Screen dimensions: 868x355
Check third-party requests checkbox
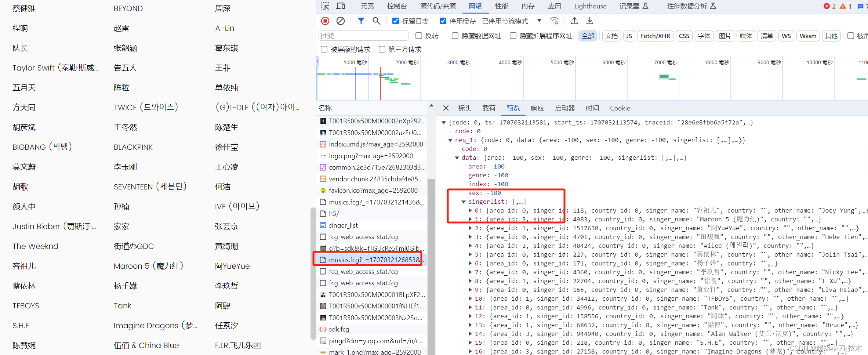(382, 49)
